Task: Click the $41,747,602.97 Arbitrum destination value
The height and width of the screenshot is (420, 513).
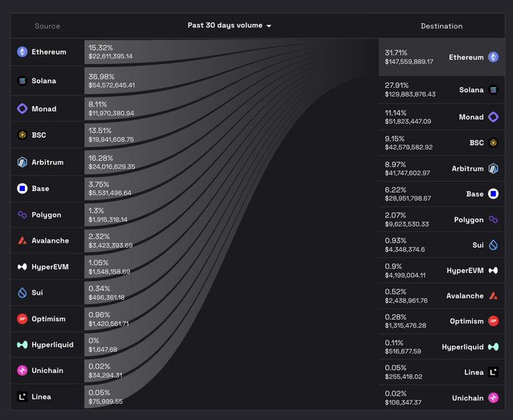Action: click(x=407, y=173)
